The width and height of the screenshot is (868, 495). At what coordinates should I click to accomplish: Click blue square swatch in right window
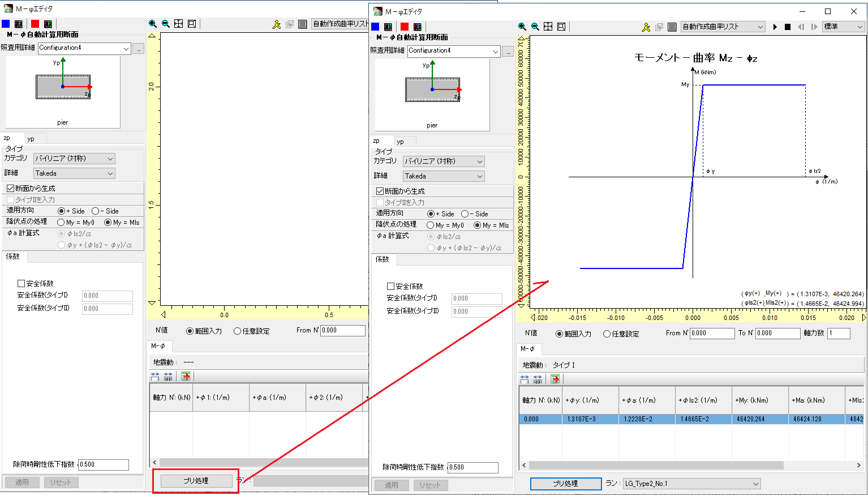coord(375,27)
